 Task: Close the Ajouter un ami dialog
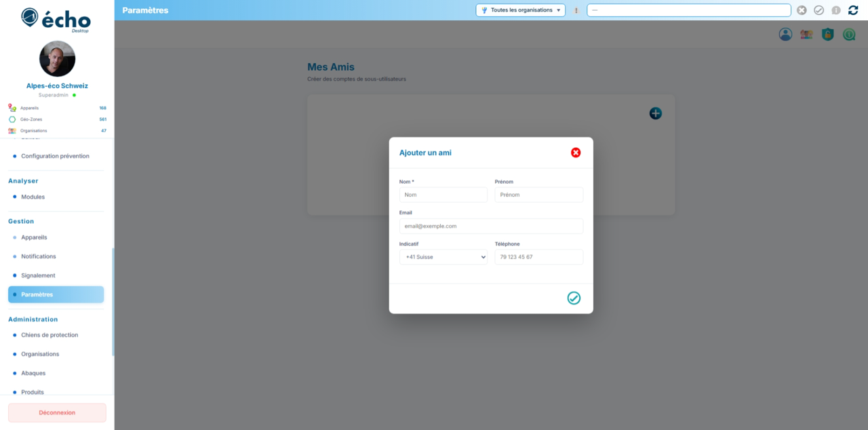click(x=576, y=153)
